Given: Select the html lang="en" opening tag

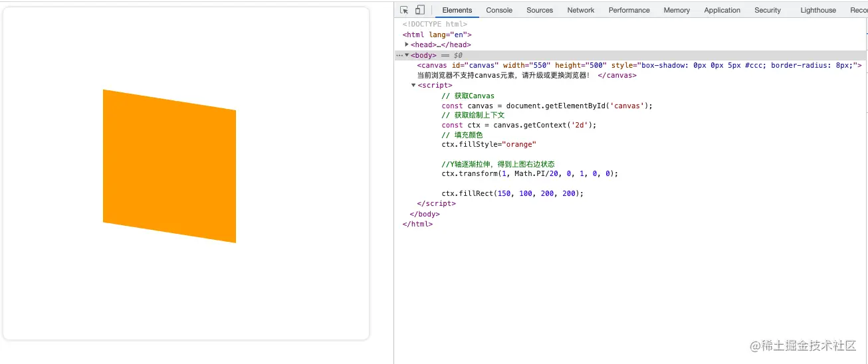Looking at the screenshot, I should tap(437, 35).
